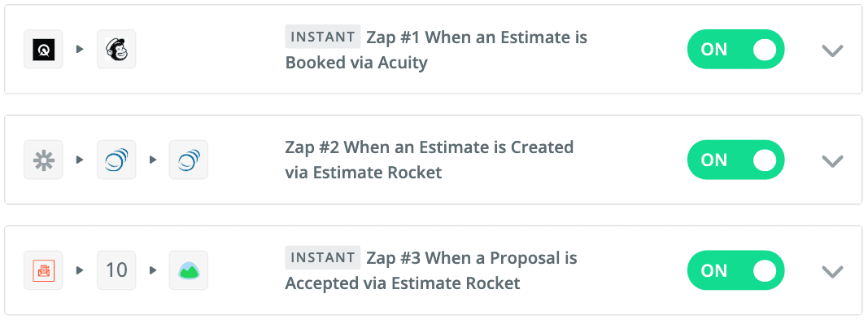Screen dimensions: 868x320
Task: Click the arrow between Acuity and Mailchimp icons
Action: 80,50
